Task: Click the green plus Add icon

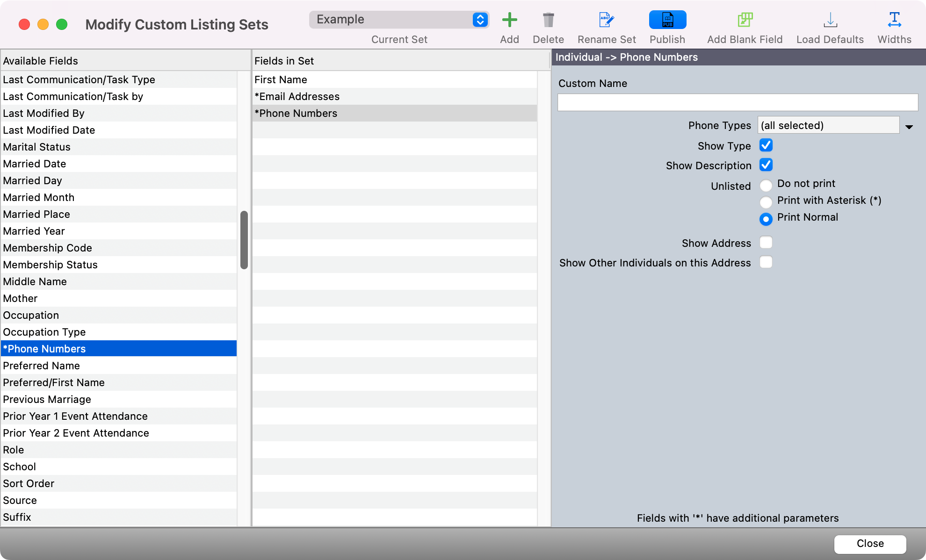Action: tap(509, 20)
